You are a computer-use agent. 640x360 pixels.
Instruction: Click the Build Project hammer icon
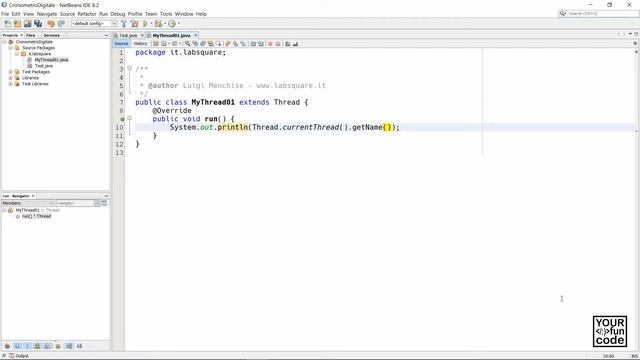124,24
